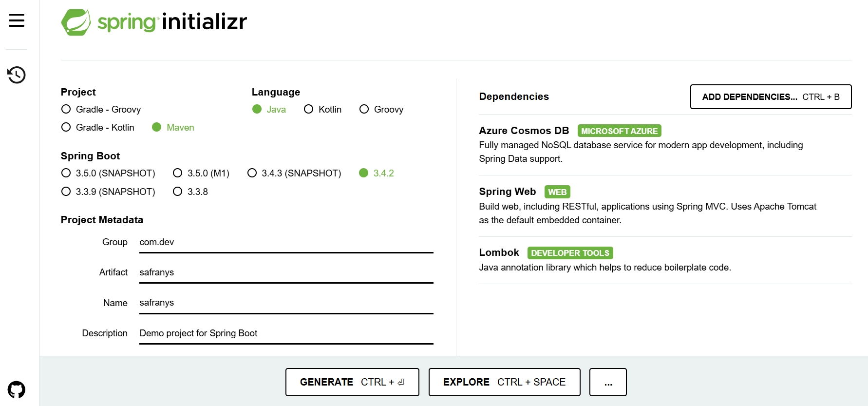Select Spring Boot 3.3.8
The width and height of the screenshot is (868, 406).
click(190, 192)
